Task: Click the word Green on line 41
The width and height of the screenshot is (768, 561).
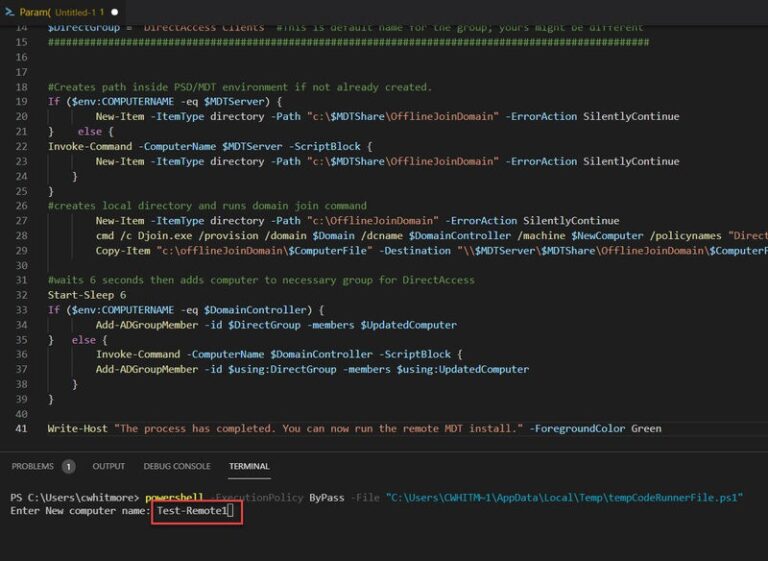Action: [x=646, y=428]
